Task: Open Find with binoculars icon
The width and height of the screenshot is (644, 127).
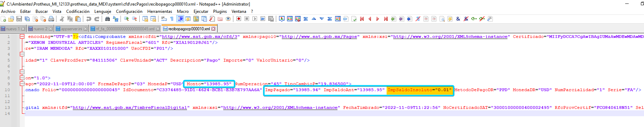Action: pos(107,19)
